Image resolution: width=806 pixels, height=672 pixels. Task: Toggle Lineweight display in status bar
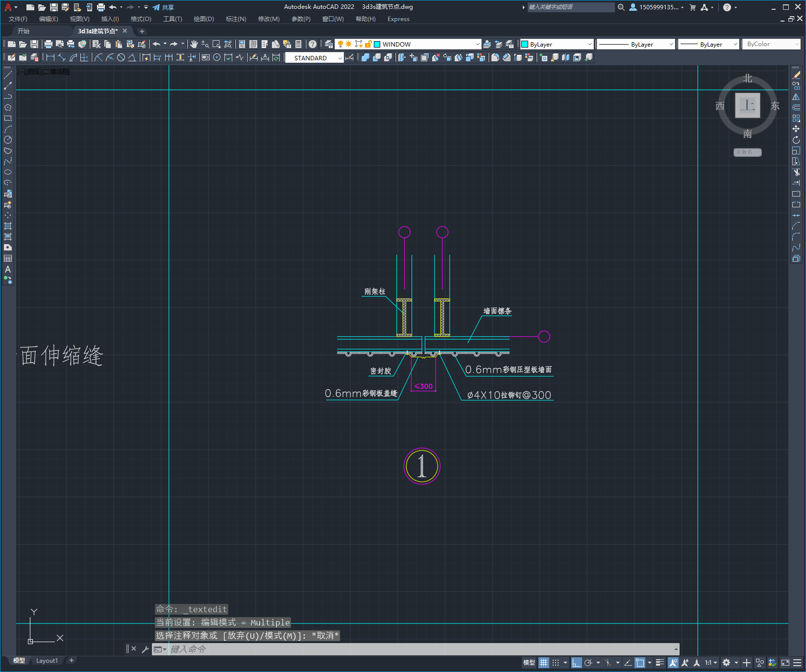coord(660,663)
